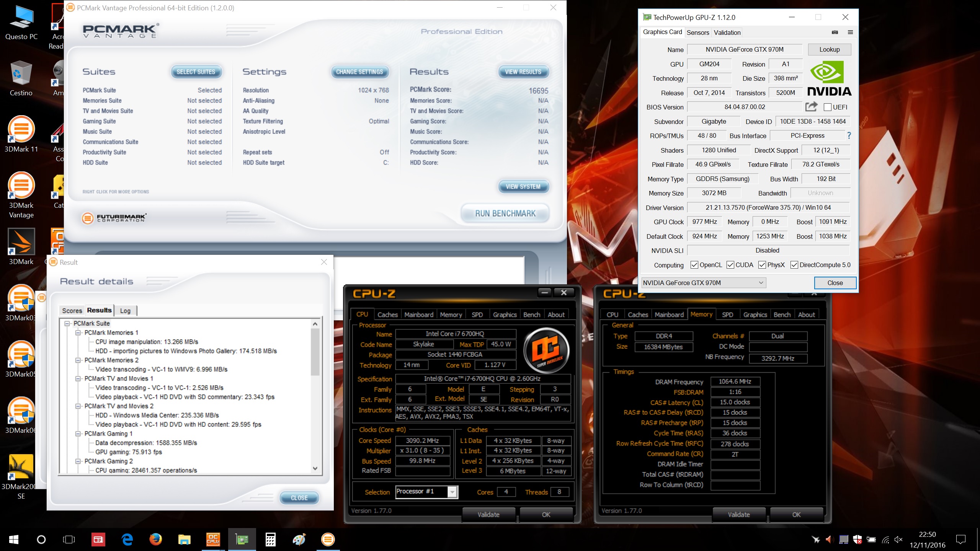
Task: Click Lookup button in GPU-Z
Action: tap(830, 49)
